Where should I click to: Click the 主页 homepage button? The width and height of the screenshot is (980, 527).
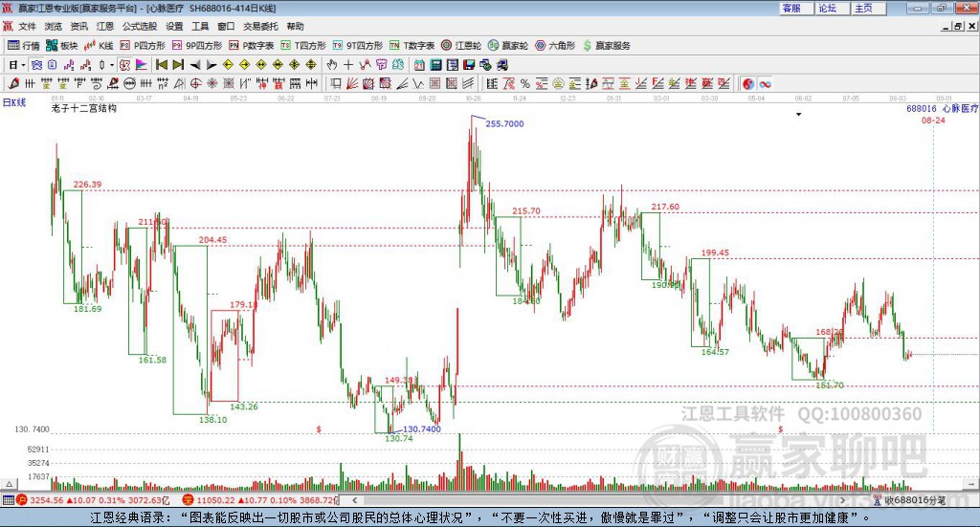[868, 8]
